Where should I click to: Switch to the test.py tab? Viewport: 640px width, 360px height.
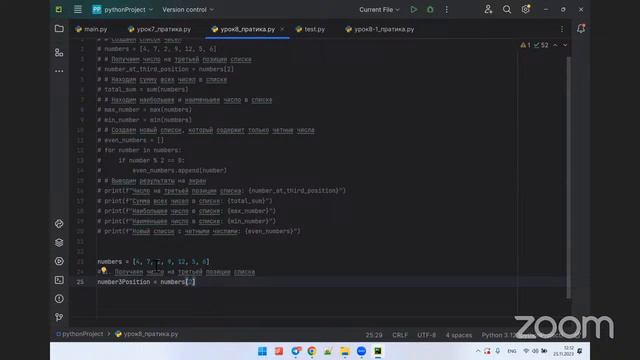pyautogui.click(x=310, y=29)
